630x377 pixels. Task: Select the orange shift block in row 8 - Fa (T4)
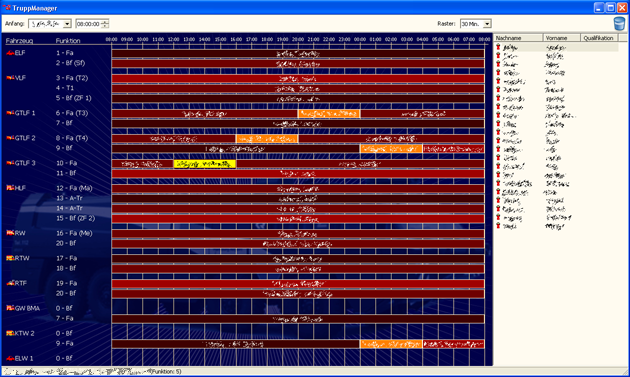coord(267,139)
